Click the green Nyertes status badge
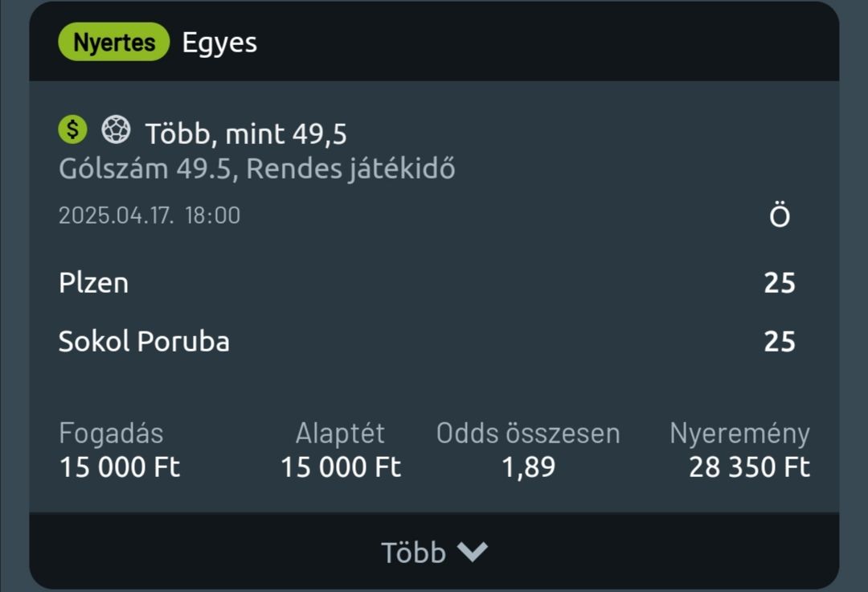 (x=113, y=42)
